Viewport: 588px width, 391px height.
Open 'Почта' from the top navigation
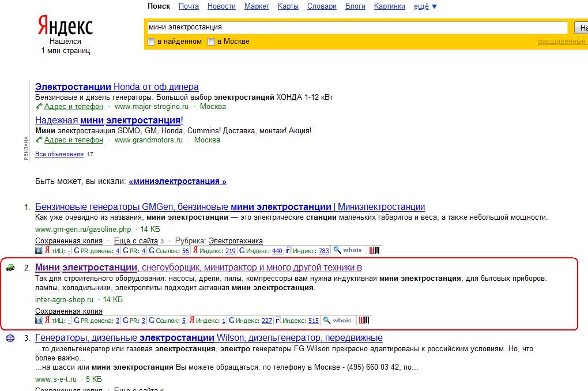point(189,6)
